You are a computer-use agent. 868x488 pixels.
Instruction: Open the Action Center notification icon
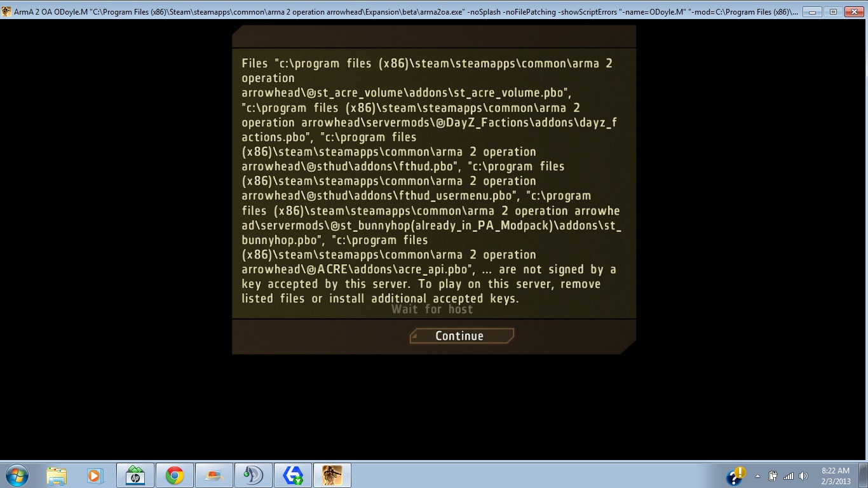pyautogui.click(x=735, y=475)
